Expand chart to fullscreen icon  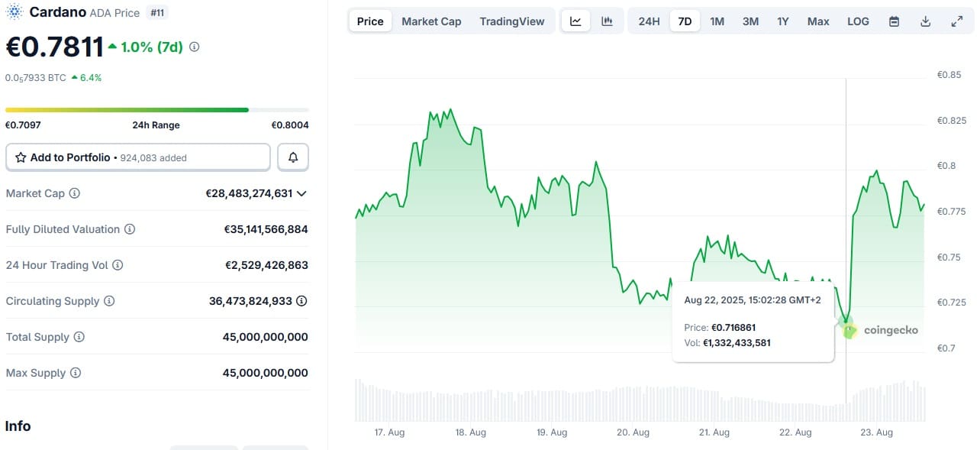pyautogui.click(x=956, y=21)
